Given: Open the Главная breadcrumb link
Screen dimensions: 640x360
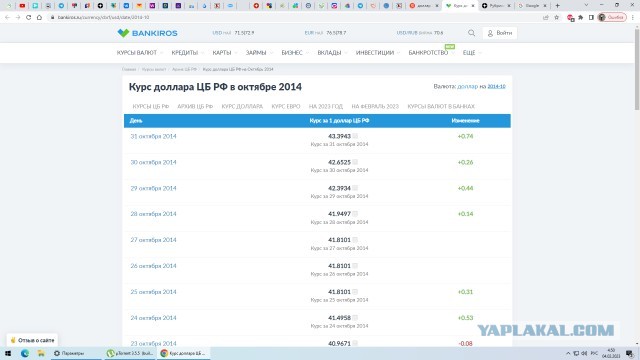Looking at the screenshot, I should pyautogui.click(x=129, y=69).
